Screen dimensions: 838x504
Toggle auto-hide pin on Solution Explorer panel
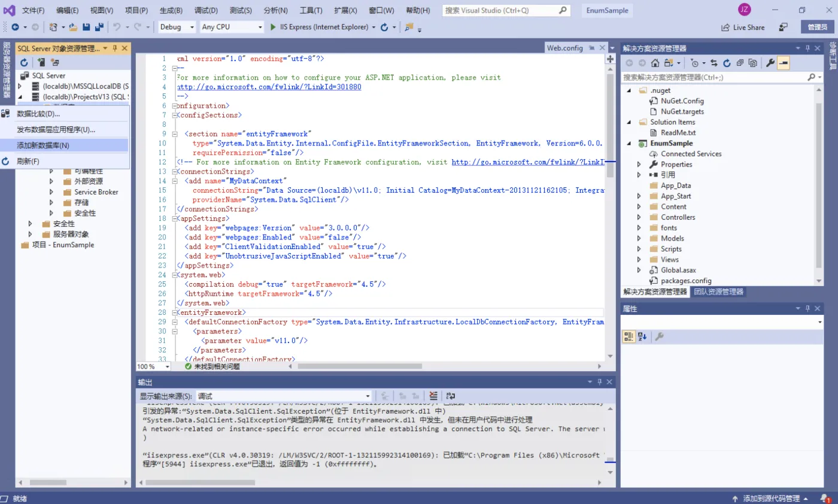click(807, 48)
